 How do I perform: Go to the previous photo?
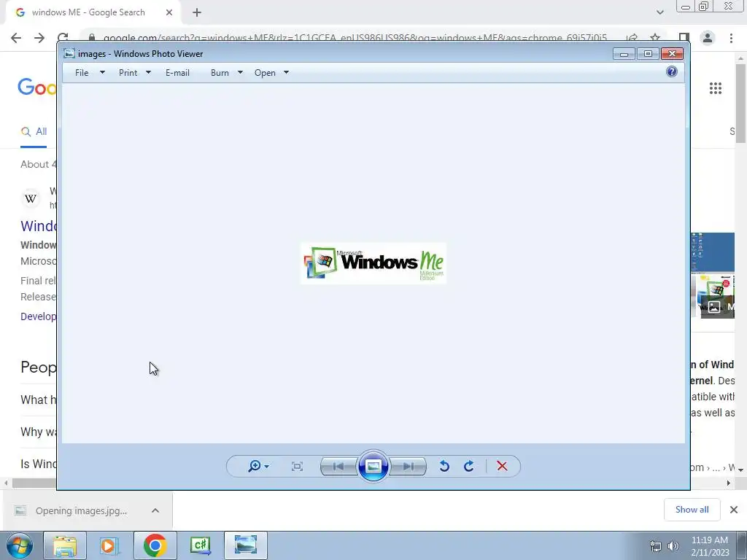click(338, 466)
